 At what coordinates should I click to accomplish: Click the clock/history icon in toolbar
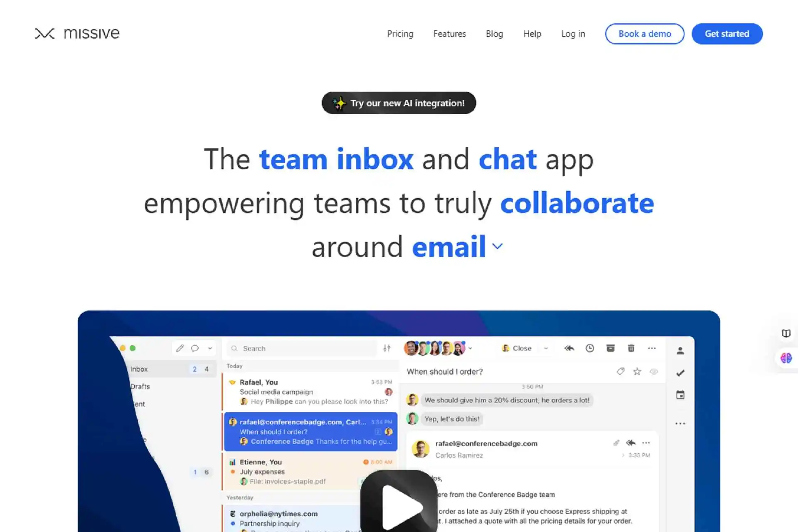coord(590,348)
